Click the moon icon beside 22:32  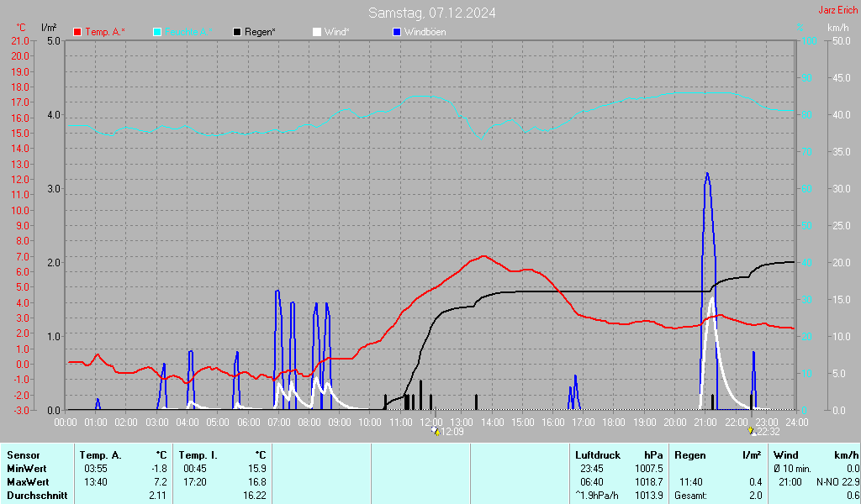pyautogui.click(x=752, y=431)
